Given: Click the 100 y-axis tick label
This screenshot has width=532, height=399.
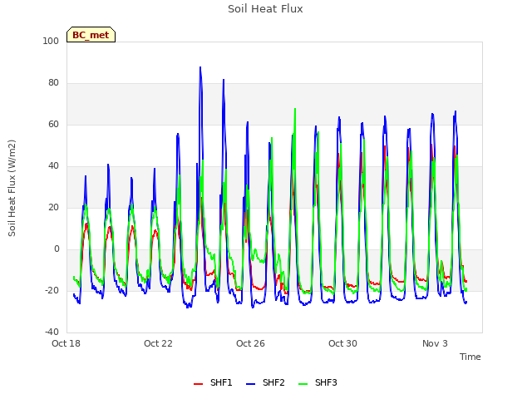Looking at the screenshot, I should [51, 41].
